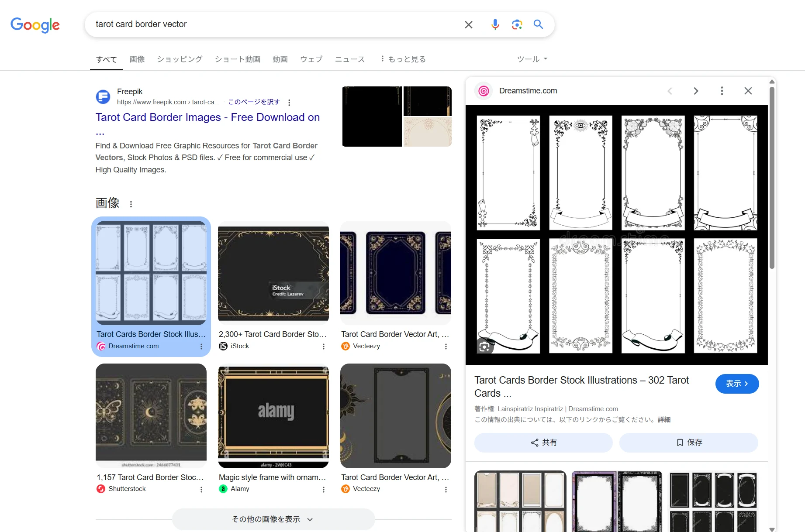Switch to the 画像 tab

(x=137, y=59)
